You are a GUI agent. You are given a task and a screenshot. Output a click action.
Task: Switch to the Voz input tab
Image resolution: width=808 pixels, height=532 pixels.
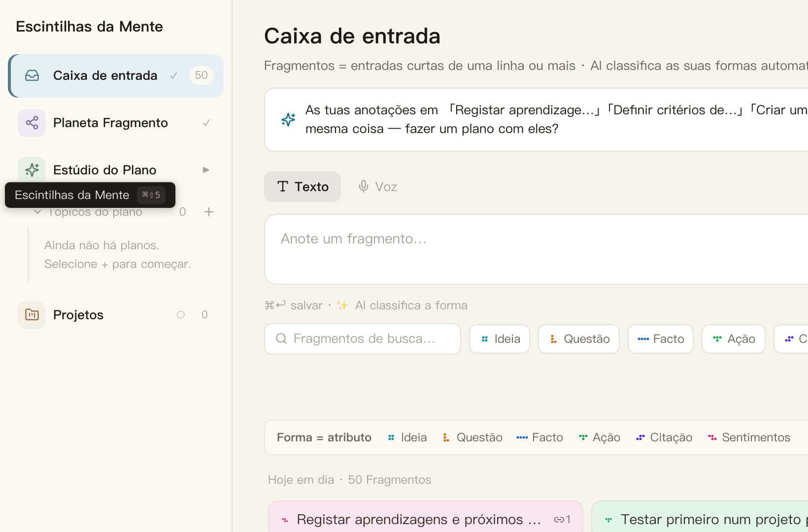377,187
